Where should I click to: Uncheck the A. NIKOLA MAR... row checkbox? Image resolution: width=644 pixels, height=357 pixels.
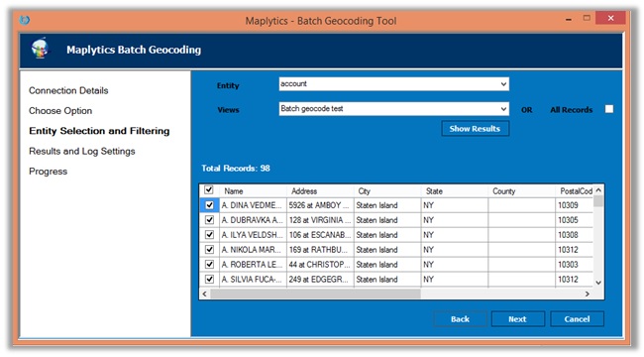[x=209, y=249]
